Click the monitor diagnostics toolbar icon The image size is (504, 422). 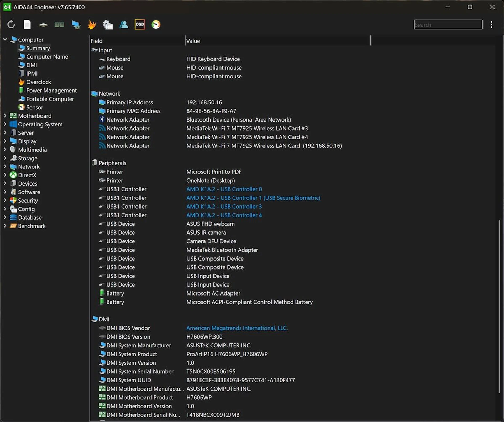[76, 25]
